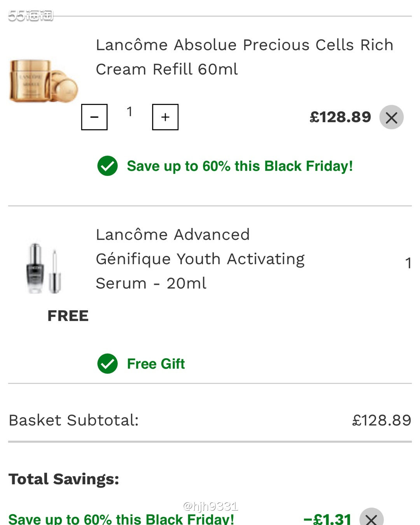Remove the Black Friday discount at bottom
The image size is (420, 525).
(x=371, y=518)
